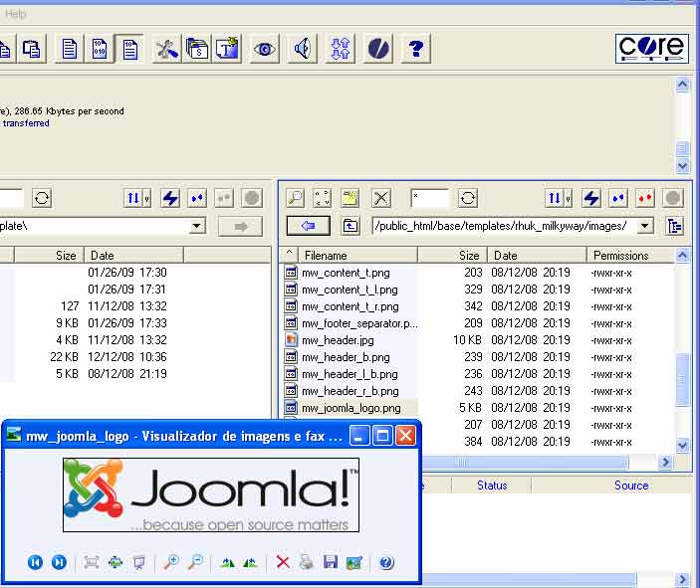Sort remote files by Size column
The image size is (700, 588).
[452, 255]
